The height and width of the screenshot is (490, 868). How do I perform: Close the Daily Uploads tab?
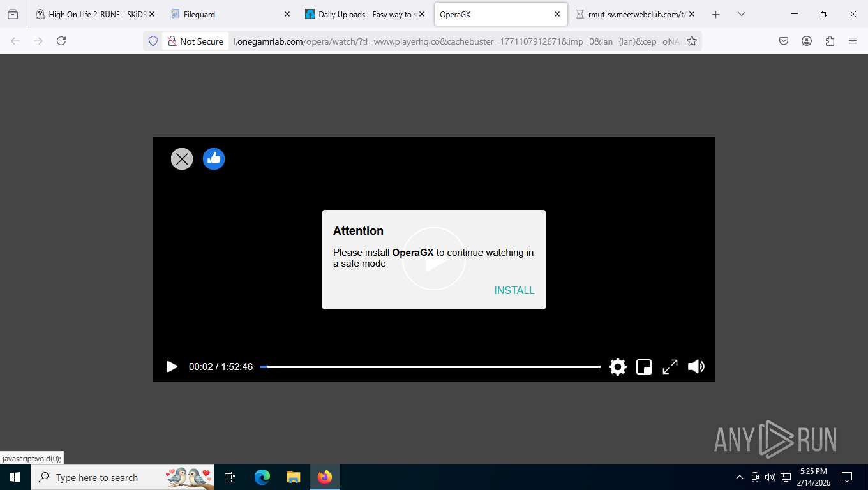click(422, 14)
